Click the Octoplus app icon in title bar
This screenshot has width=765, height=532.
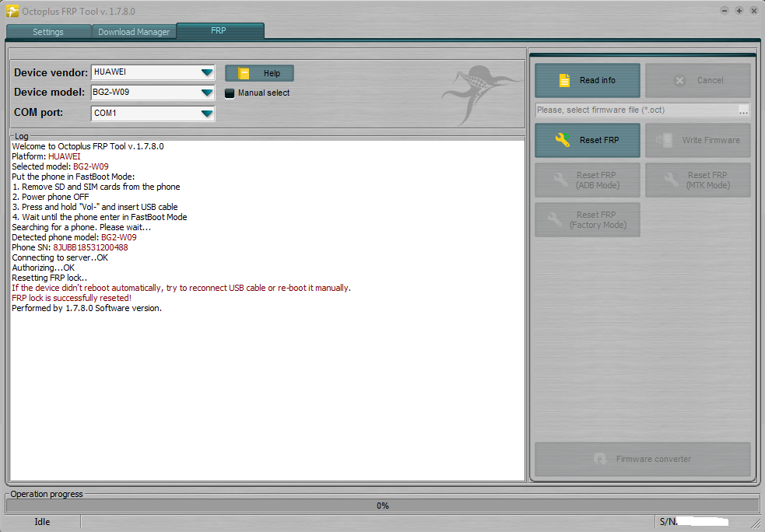12,11
